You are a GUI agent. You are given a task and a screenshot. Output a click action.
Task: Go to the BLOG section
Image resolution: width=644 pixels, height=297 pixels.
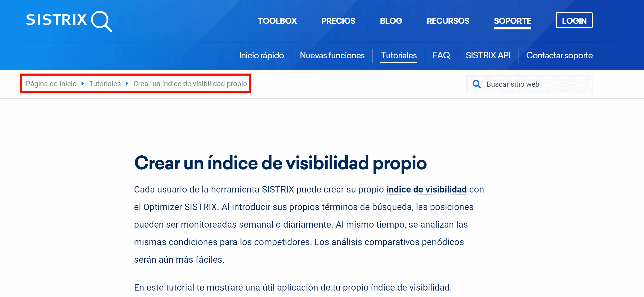coord(391,21)
